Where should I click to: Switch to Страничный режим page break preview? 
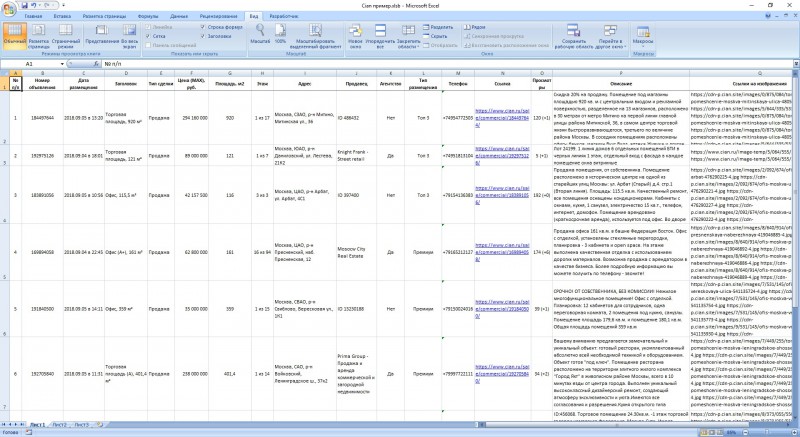[66, 36]
